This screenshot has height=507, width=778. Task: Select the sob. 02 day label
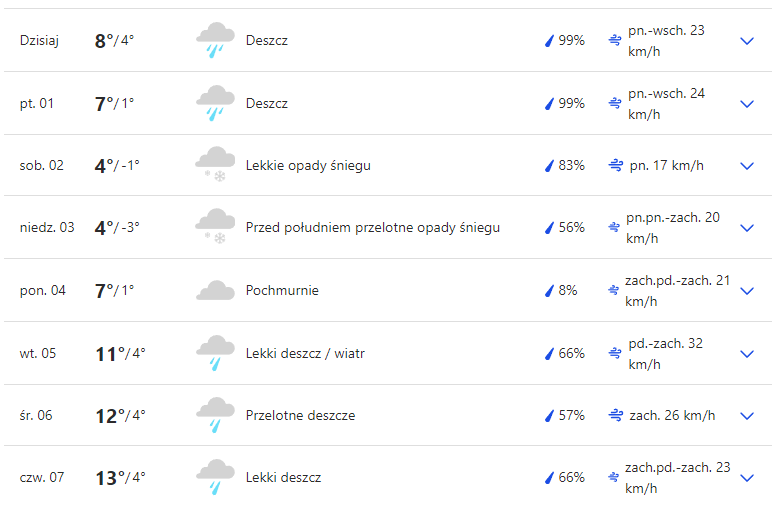click(42, 165)
